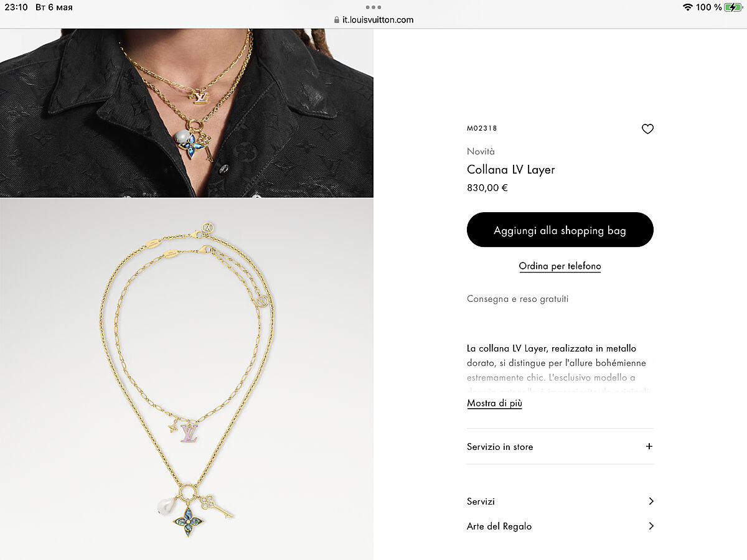Open the three-dot multitasking menu
This screenshot has width=747, height=560.
[x=374, y=7]
